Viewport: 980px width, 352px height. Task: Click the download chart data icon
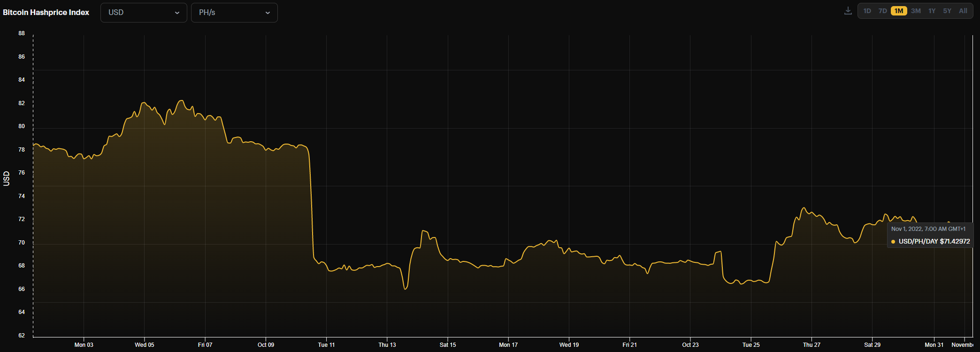[x=848, y=11]
